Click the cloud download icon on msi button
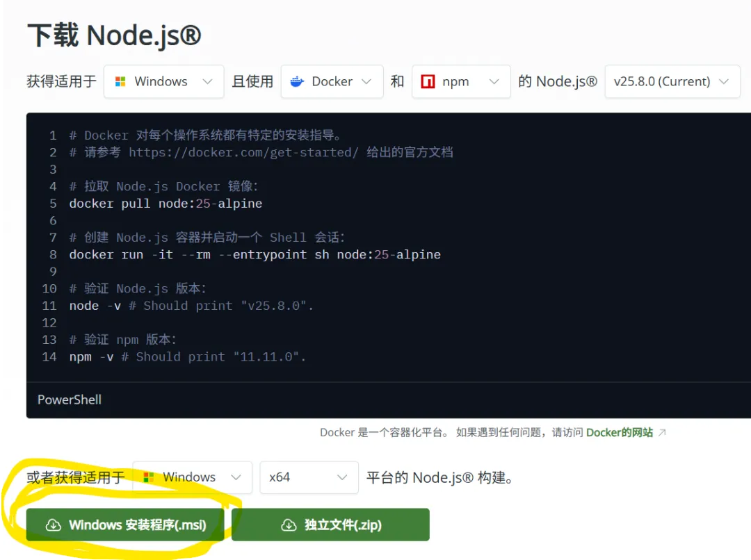The width and height of the screenshot is (751, 560). pyautogui.click(x=53, y=525)
